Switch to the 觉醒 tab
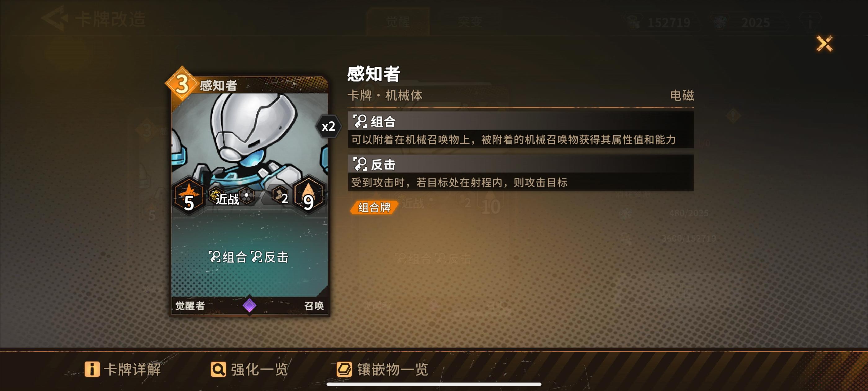Image resolution: width=868 pixels, height=391 pixels. pos(398,22)
